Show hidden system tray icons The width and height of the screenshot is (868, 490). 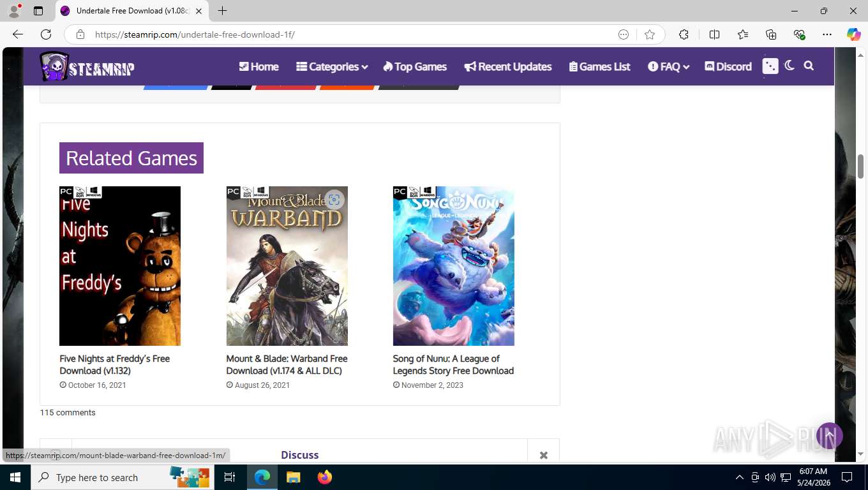[x=740, y=477]
